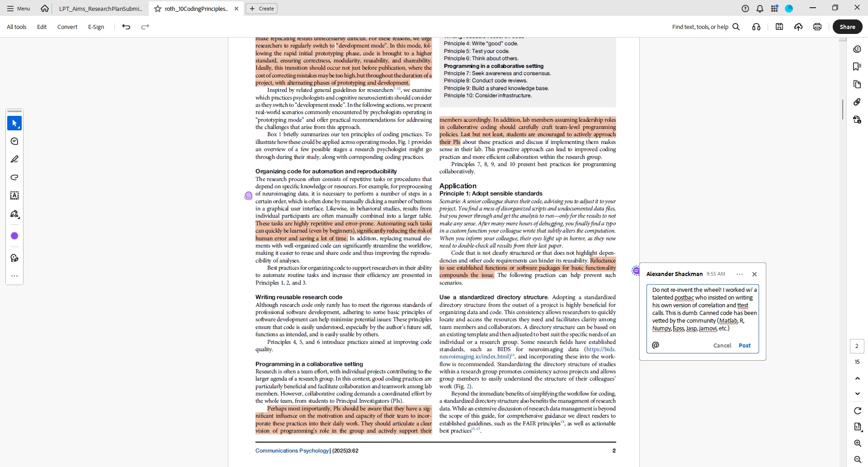
Task: Select the arrow selection tool
Action: coord(14,123)
